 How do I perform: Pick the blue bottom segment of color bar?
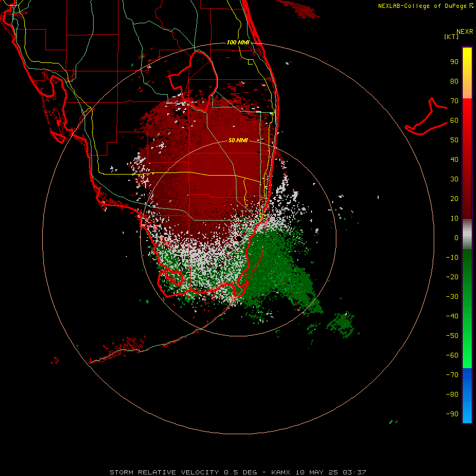click(x=467, y=396)
